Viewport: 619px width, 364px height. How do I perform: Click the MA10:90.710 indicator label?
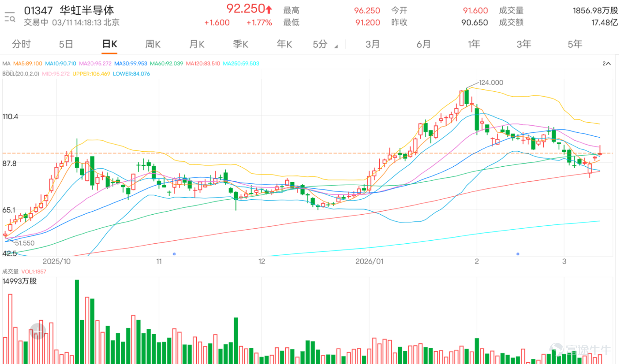pyautogui.click(x=61, y=63)
